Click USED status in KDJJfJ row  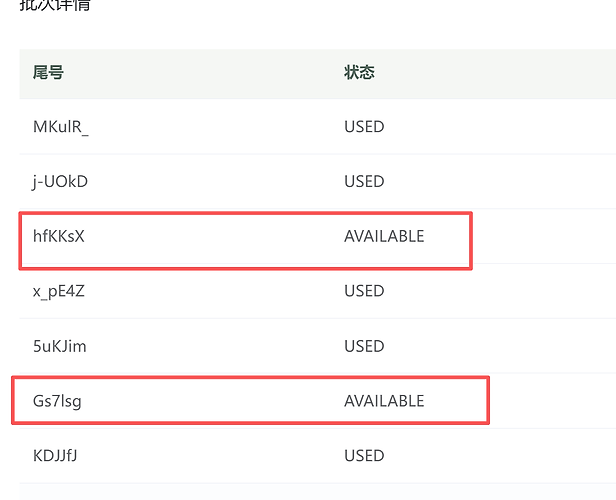(364, 456)
